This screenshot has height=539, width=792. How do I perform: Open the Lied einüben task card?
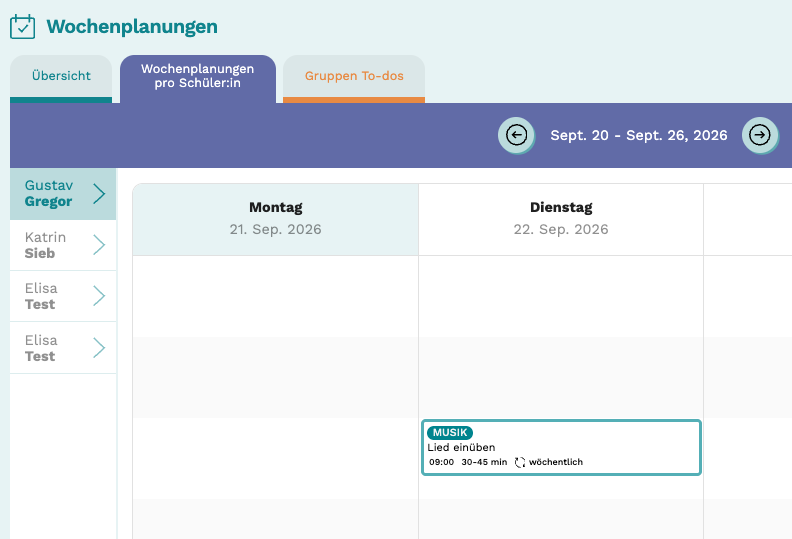click(561, 447)
